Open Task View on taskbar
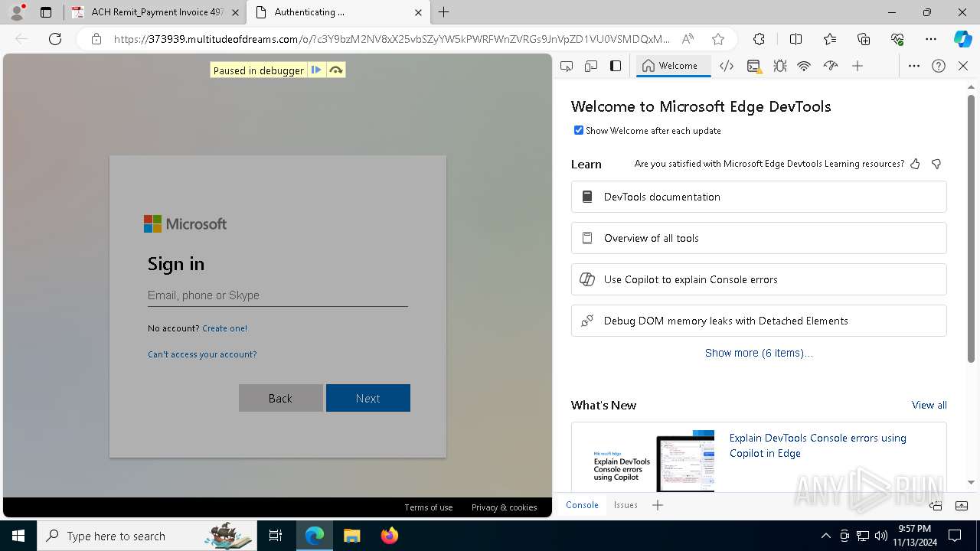This screenshot has width=980, height=551. (x=276, y=536)
